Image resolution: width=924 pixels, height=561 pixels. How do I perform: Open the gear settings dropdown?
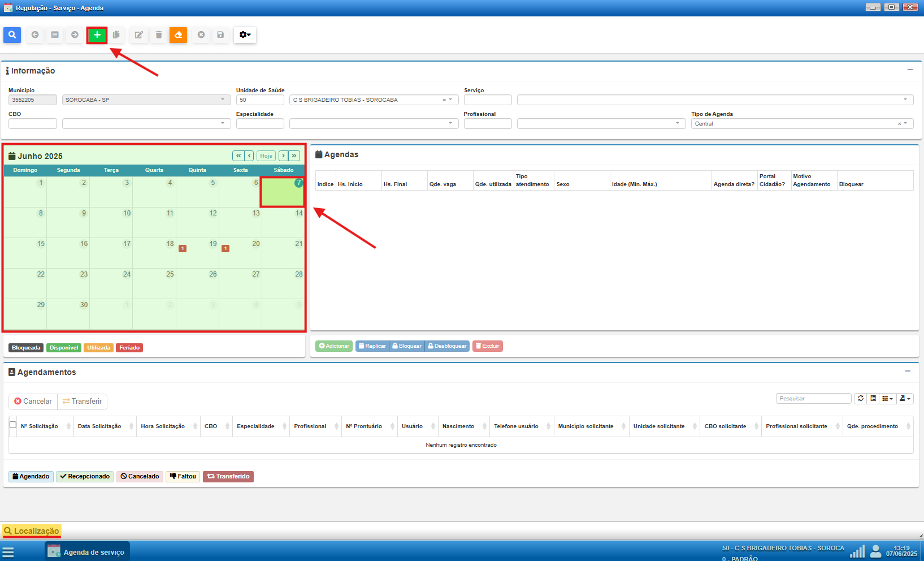pyautogui.click(x=245, y=35)
